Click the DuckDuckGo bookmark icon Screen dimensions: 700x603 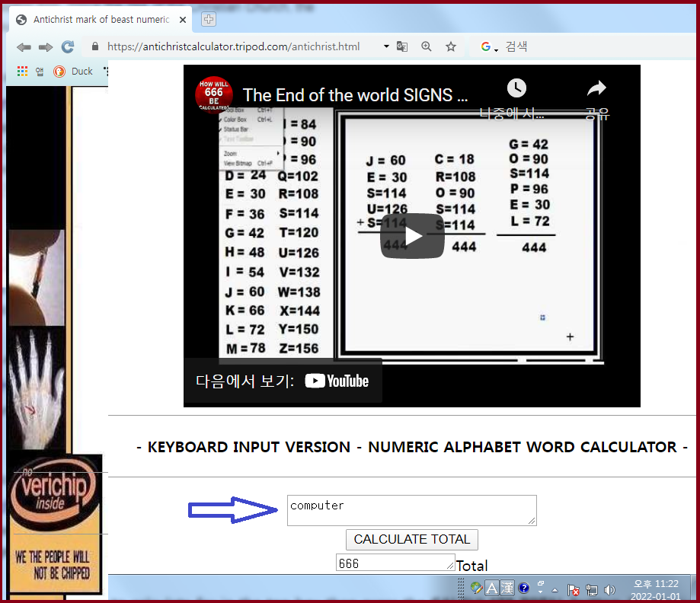point(59,72)
